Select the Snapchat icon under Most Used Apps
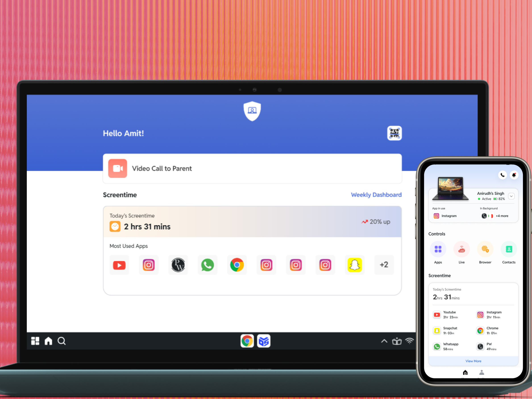The height and width of the screenshot is (399, 532). point(355,265)
